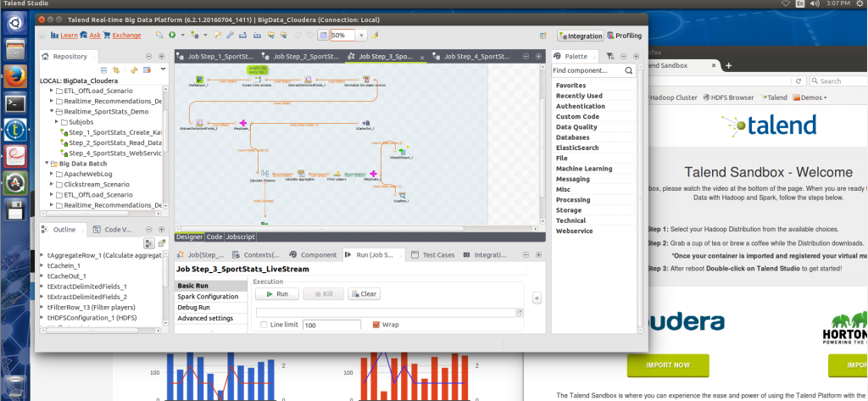Image resolution: width=868 pixels, height=401 pixels.
Task: Select the tReplicate_2 component on canvas
Action: pyautogui.click(x=373, y=174)
